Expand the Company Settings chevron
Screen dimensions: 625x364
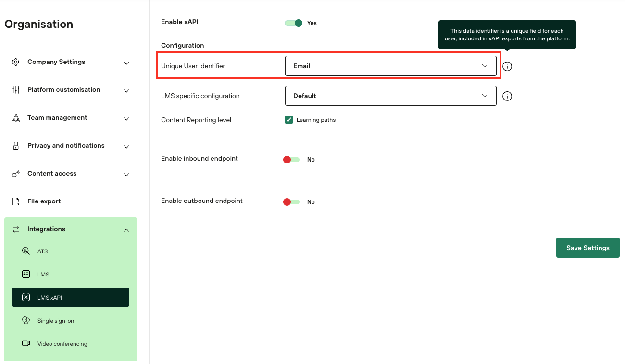click(x=126, y=63)
